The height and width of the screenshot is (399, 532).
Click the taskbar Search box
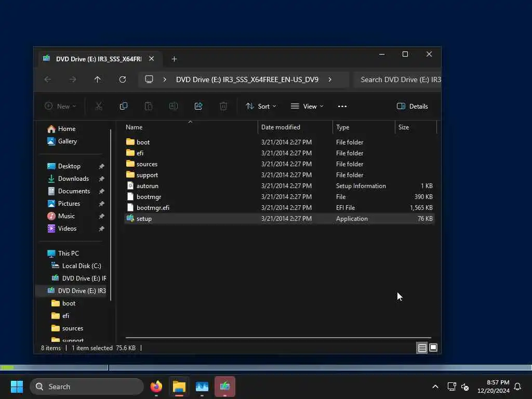click(x=87, y=387)
